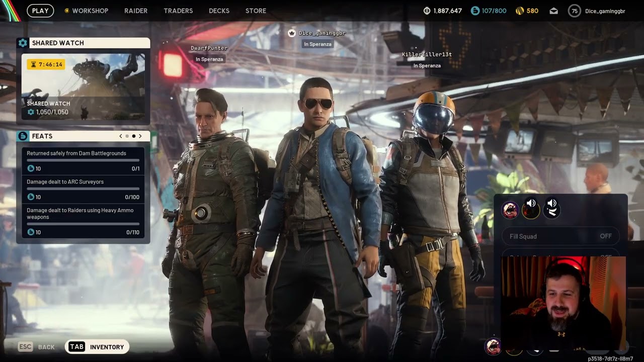This screenshot has width=644, height=362.
Task: Click the yellow dot beside Workshop
Action: coord(67,11)
